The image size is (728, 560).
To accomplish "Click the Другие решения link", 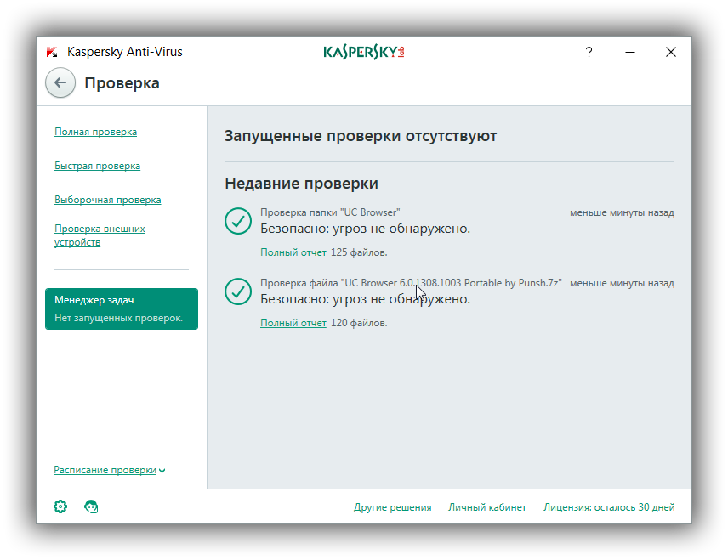I will (392, 507).
